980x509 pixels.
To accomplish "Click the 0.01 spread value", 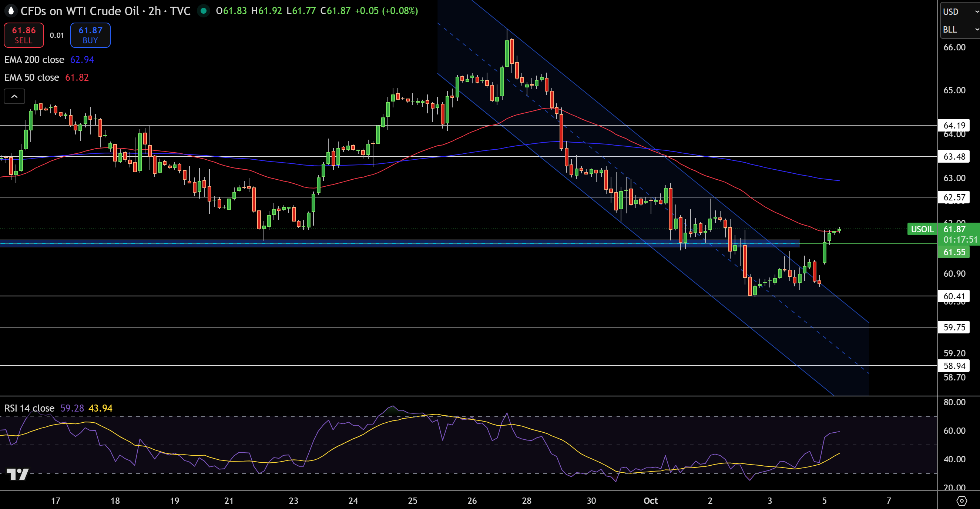I will point(57,36).
